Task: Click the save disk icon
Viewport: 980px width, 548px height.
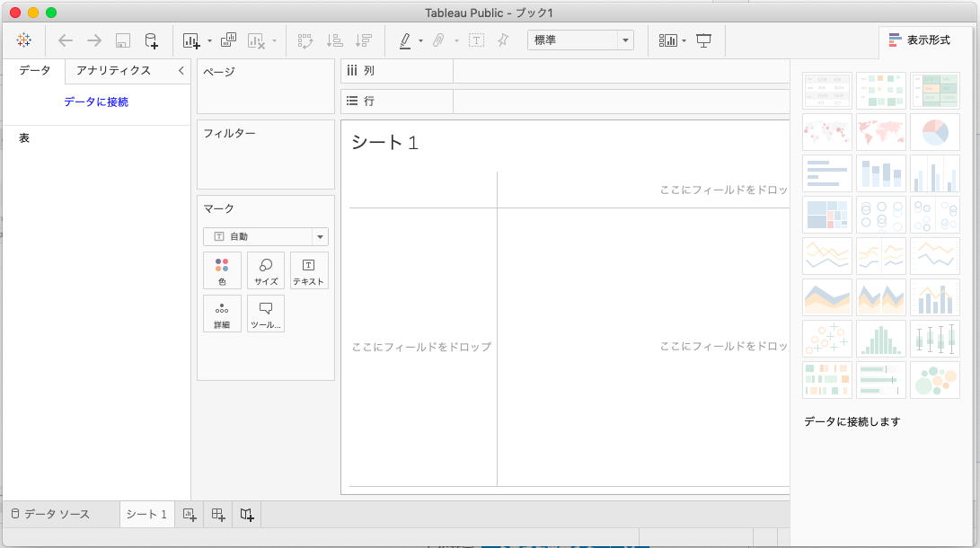Action: click(122, 40)
